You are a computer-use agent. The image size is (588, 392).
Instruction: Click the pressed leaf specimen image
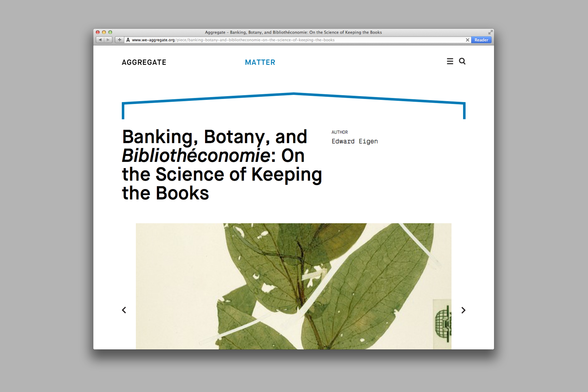[x=294, y=286]
